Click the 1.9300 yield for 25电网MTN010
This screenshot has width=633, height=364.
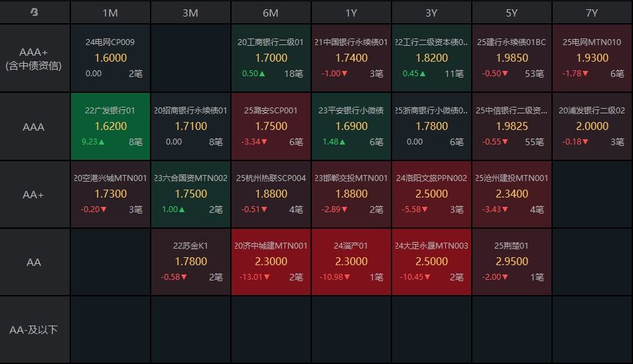pyautogui.click(x=592, y=58)
